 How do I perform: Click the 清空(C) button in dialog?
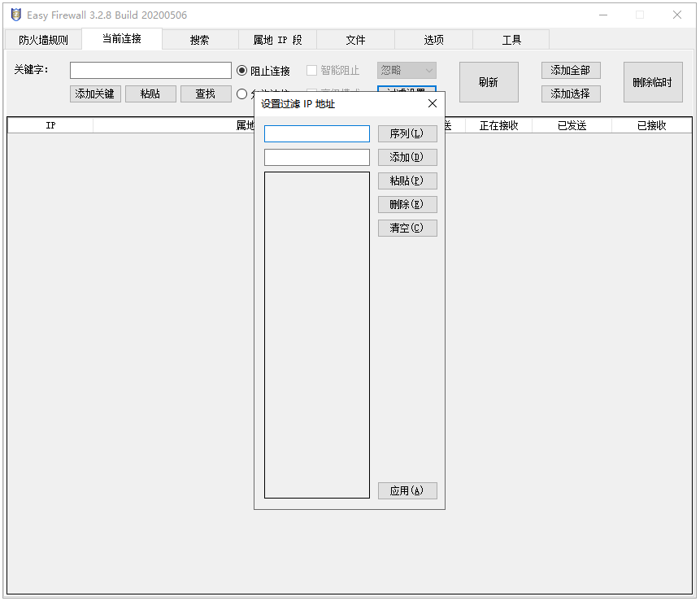coord(407,229)
